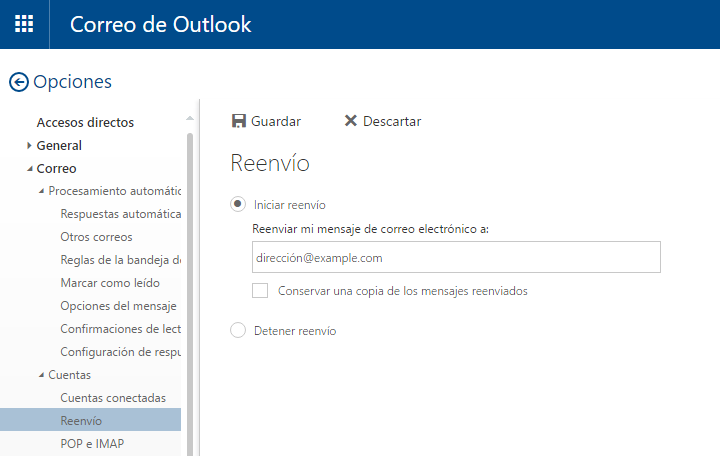
Task: Select POP e IMAP option
Action: (x=92, y=444)
